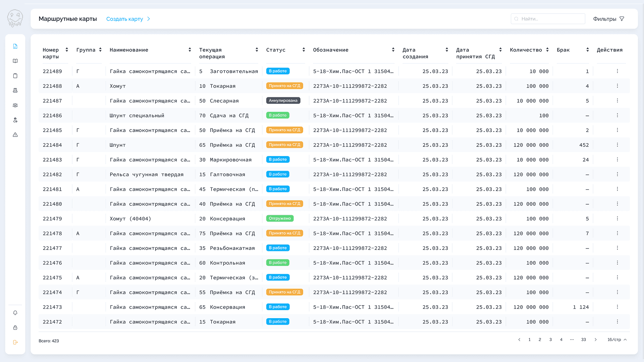Screen dimensions: 644x362
Task: Open the warning triangle sidebar section
Action: [15, 135]
